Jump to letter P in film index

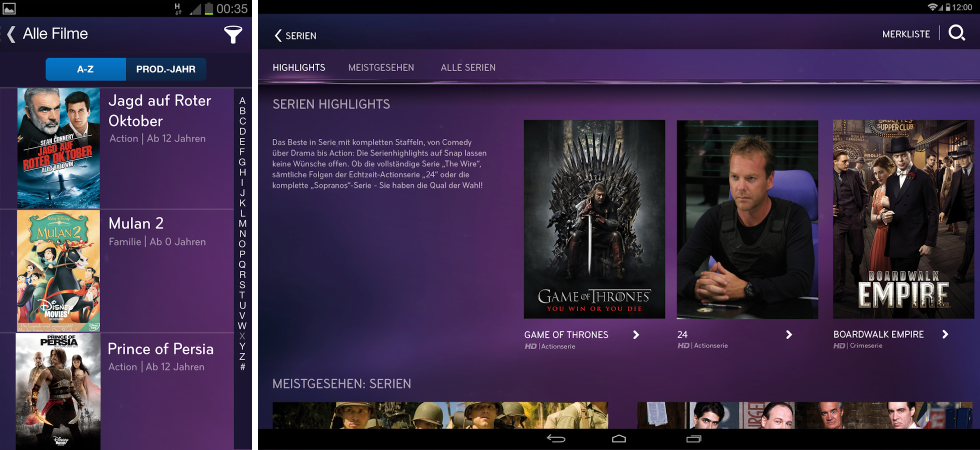point(242,254)
